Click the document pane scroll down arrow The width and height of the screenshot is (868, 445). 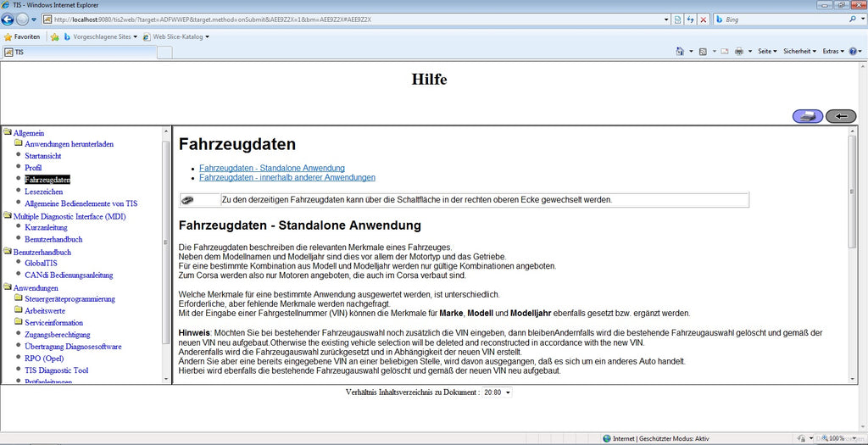point(853,378)
